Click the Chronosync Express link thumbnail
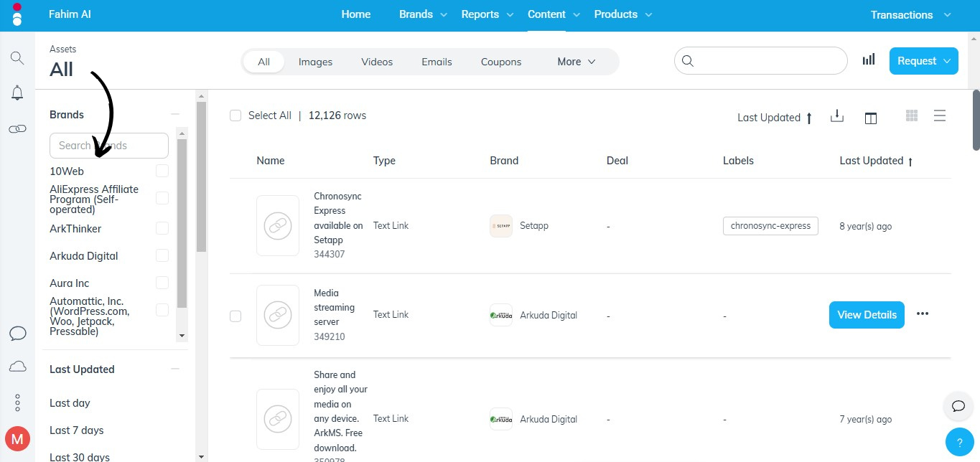This screenshot has height=462, width=980. [278, 225]
